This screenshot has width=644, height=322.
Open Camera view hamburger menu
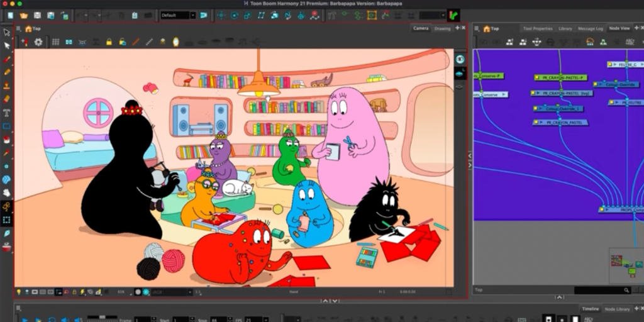tap(18, 29)
